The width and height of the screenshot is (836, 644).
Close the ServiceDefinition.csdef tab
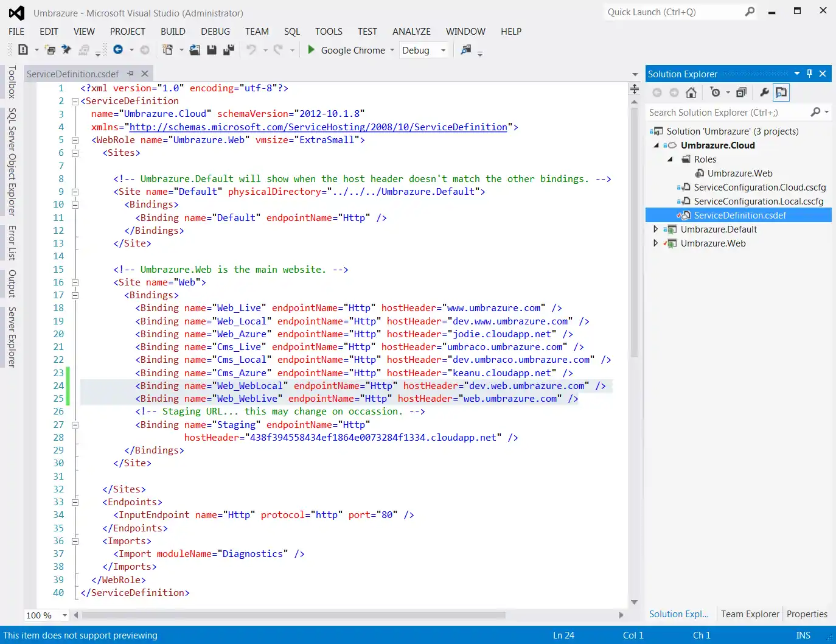[145, 74]
